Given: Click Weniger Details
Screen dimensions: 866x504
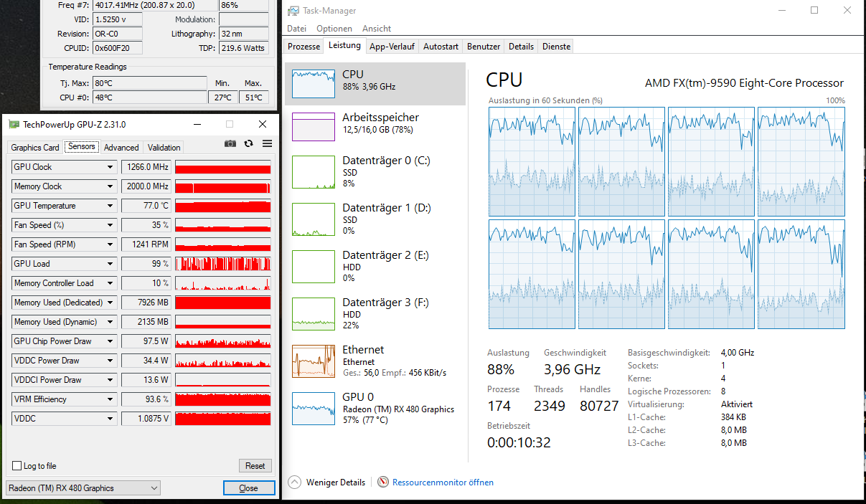Looking at the screenshot, I should 336,482.
